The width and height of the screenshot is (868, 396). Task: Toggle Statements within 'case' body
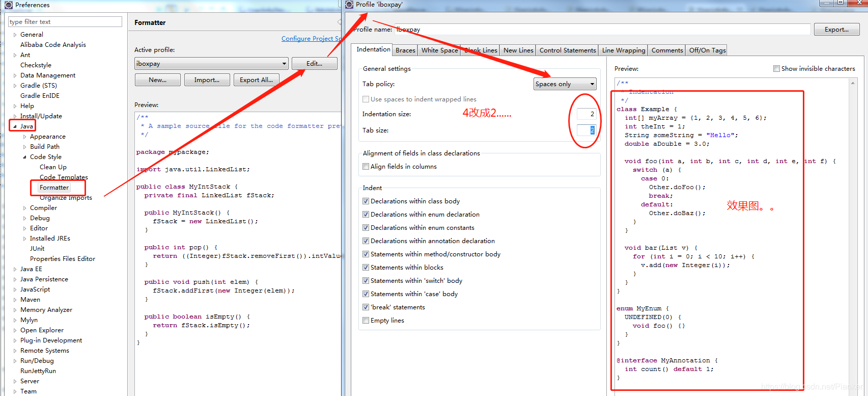click(x=366, y=294)
